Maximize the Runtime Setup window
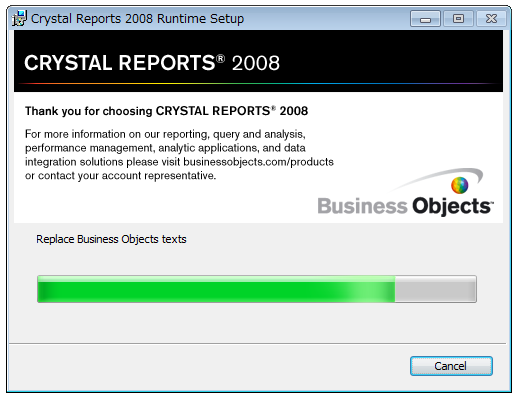This screenshot has width=518, height=397. coord(458,19)
